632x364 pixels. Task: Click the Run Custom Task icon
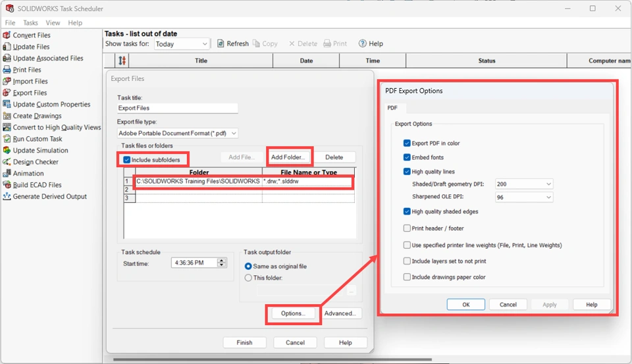pos(7,139)
